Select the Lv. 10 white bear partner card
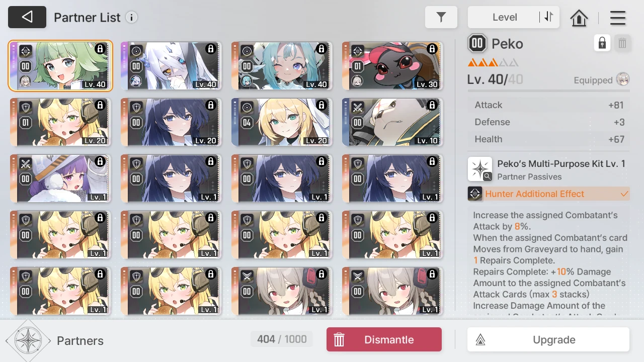The width and height of the screenshot is (644, 362). point(392,122)
